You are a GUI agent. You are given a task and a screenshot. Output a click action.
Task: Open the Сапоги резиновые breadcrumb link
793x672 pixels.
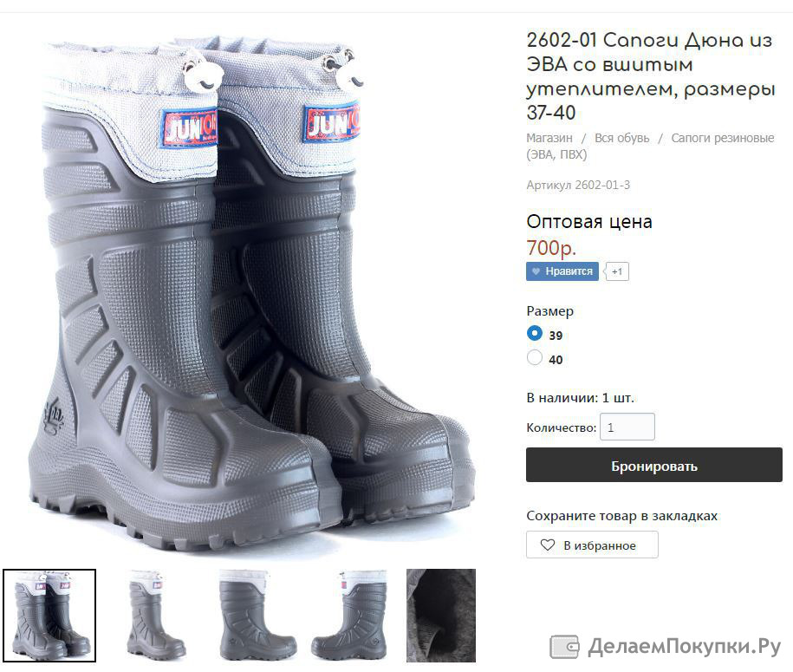tap(650, 146)
